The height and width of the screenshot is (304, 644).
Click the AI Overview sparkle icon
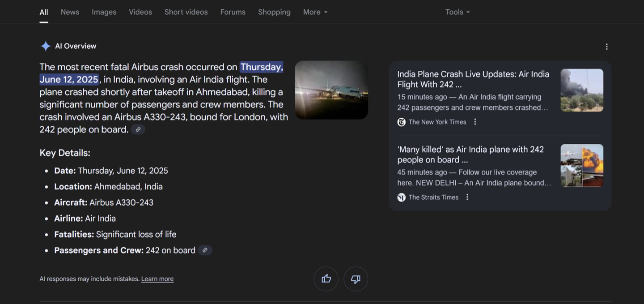point(45,46)
